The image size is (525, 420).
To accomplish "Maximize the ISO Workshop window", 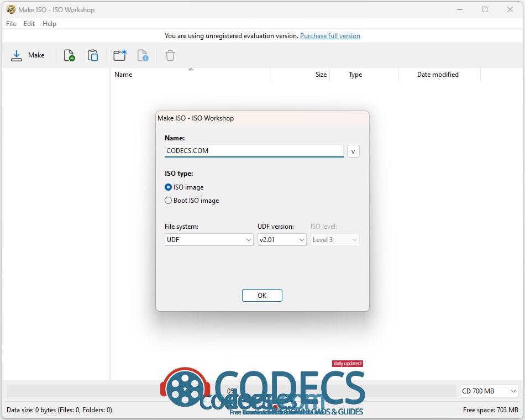I will tap(485, 10).
